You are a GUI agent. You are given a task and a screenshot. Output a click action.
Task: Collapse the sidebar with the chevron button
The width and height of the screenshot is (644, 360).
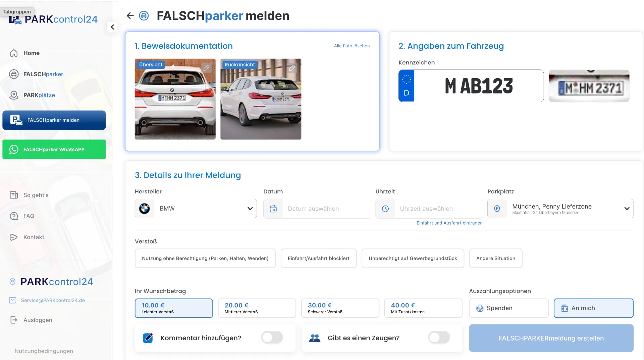click(x=112, y=27)
